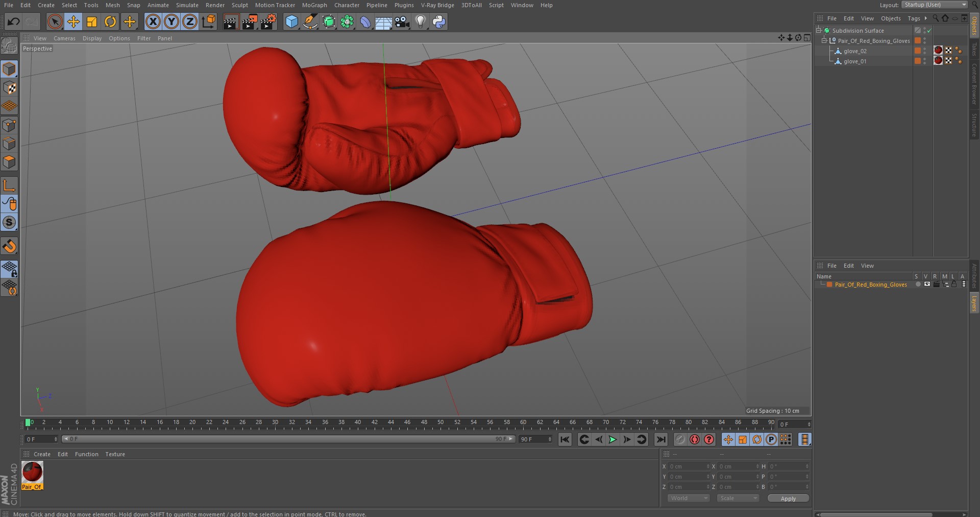Select the Live Selection tool
980x517 pixels.
point(55,21)
